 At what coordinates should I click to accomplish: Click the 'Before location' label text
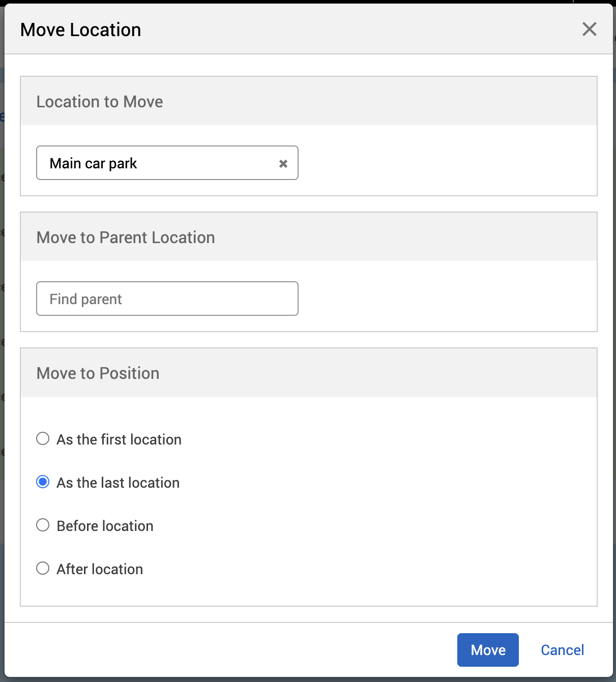(x=105, y=526)
